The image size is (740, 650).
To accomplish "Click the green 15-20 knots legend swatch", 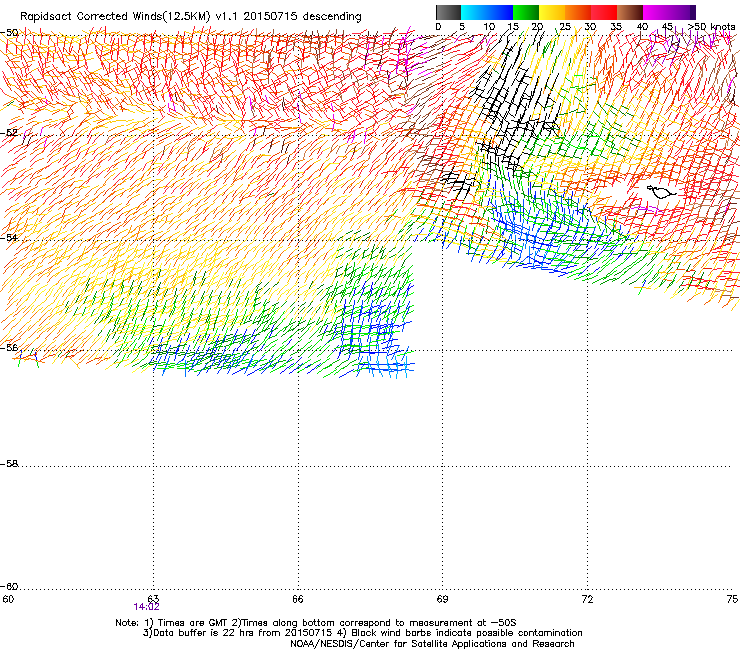I will [x=526, y=12].
